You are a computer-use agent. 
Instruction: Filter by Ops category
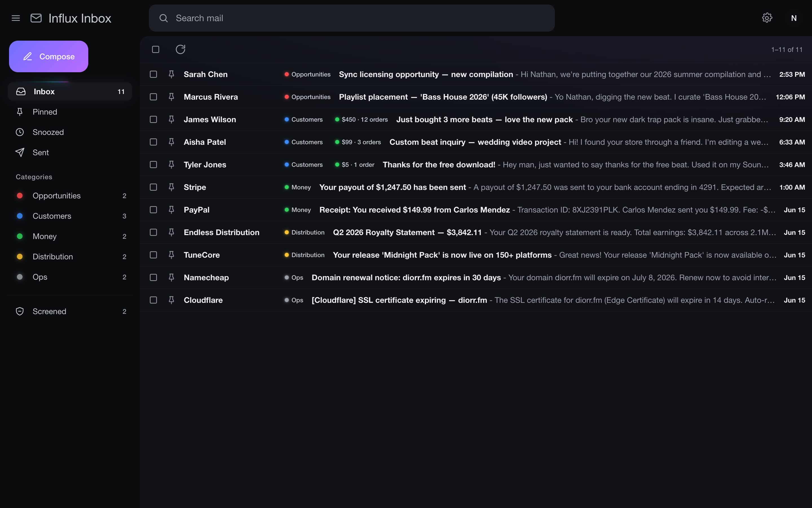(70, 277)
